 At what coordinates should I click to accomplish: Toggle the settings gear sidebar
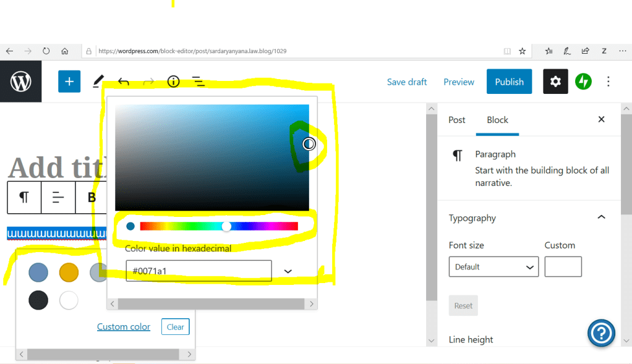click(555, 82)
